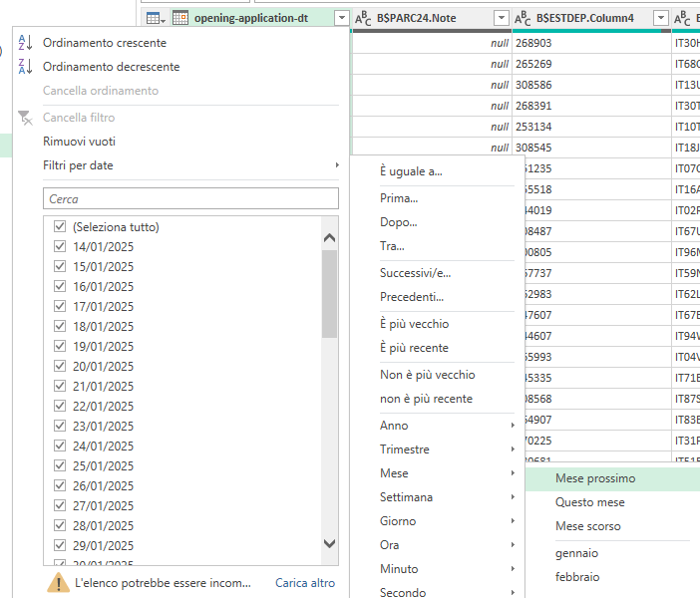Select the Prima... date filter
Image resolution: width=700 pixels, height=598 pixels.
(399, 198)
